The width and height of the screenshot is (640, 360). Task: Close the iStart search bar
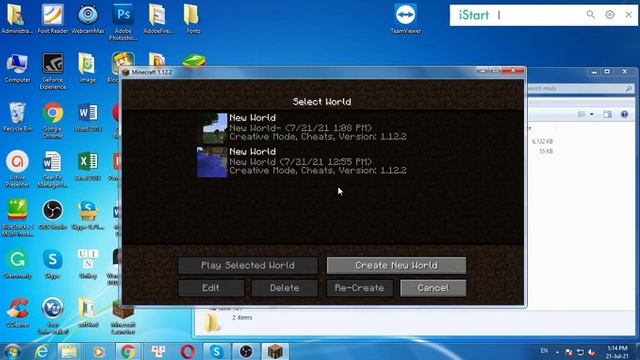pyautogui.click(x=629, y=15)
